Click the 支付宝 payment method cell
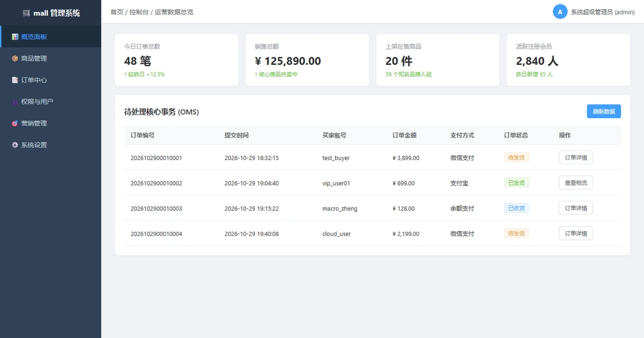 click(x=459, y=183)
